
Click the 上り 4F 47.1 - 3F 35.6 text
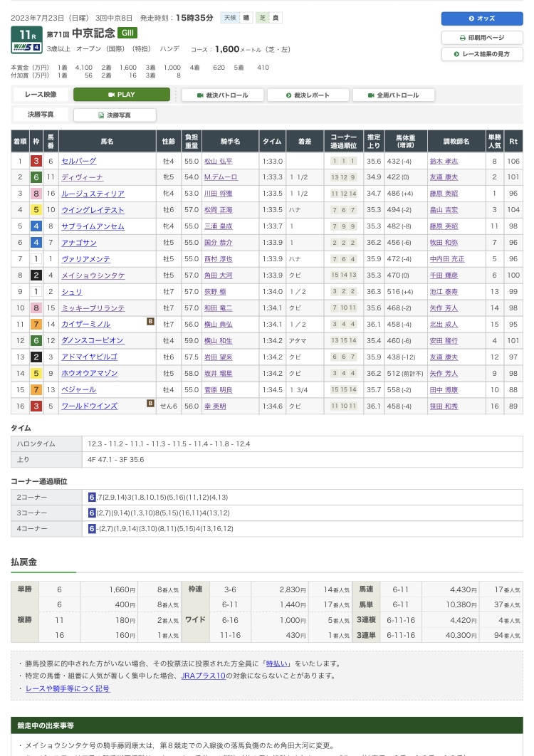[116, 460]
